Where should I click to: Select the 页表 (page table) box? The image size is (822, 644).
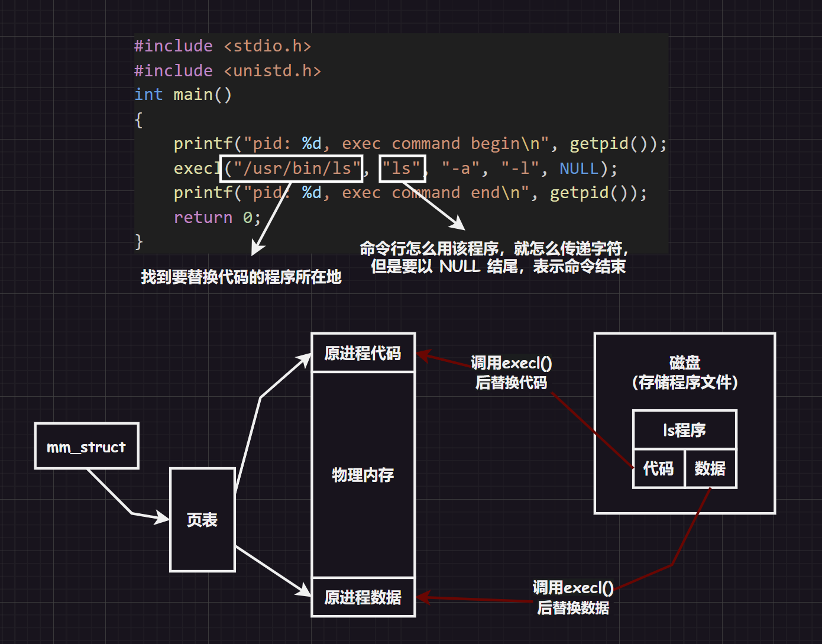[x=202, y=520]
